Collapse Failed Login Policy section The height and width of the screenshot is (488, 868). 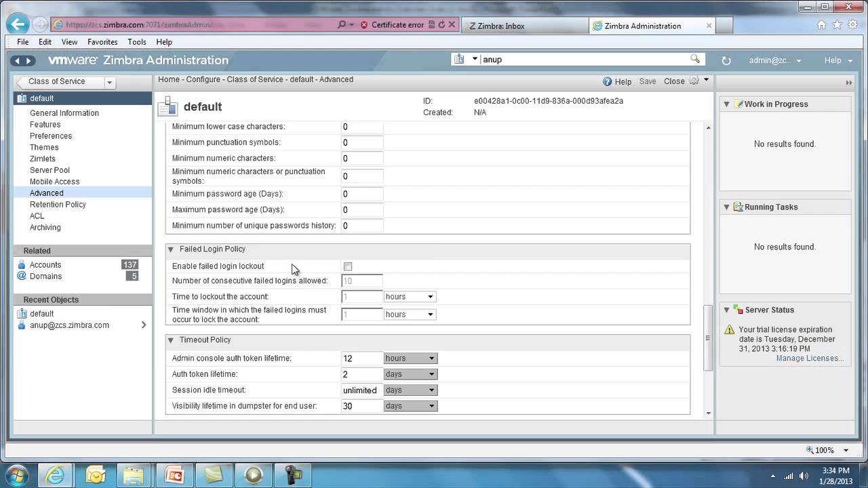coord(171,249)
